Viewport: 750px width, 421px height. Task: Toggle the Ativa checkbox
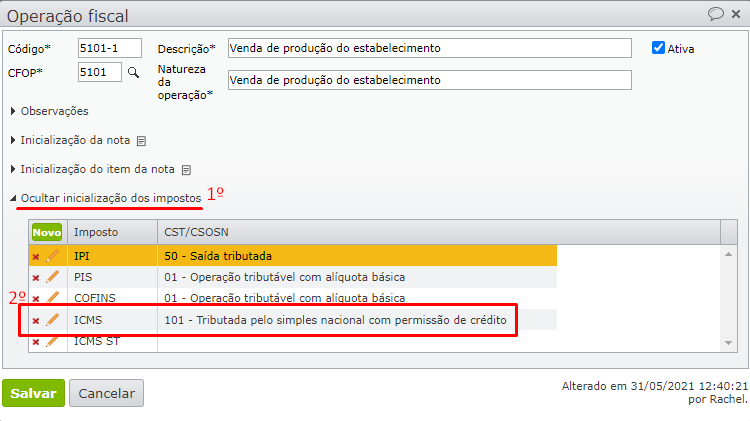pos(658,48)
